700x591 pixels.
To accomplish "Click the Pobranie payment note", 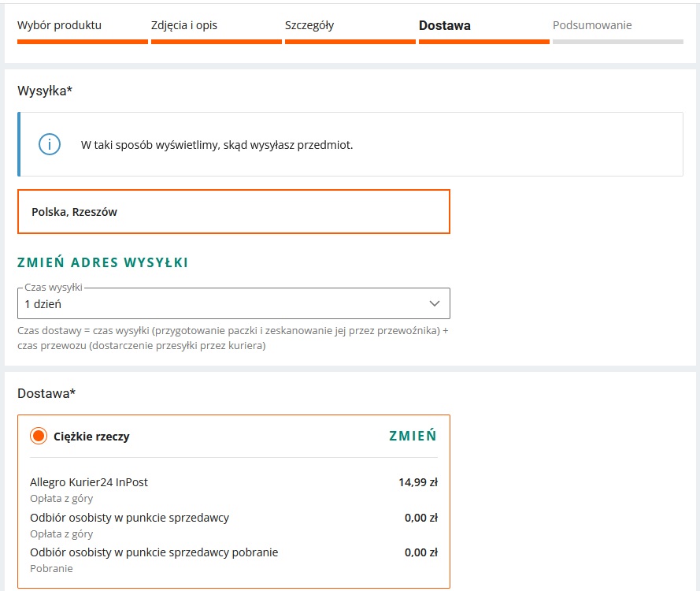I will pyautogui.click(x=52, y=568).
